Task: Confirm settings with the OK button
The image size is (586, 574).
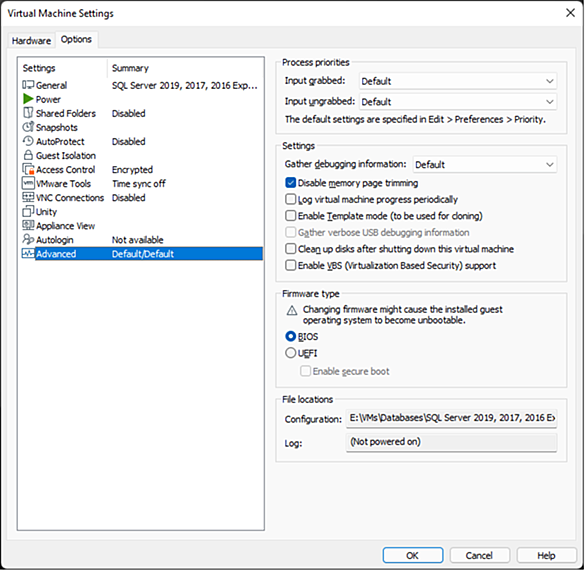Action: coord(413,555)
